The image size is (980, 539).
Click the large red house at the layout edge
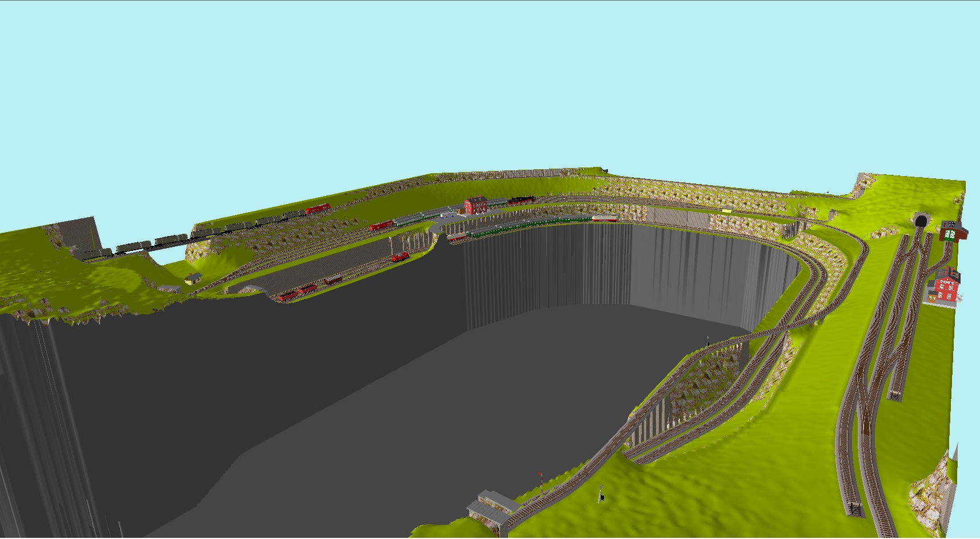click(946, 287)
